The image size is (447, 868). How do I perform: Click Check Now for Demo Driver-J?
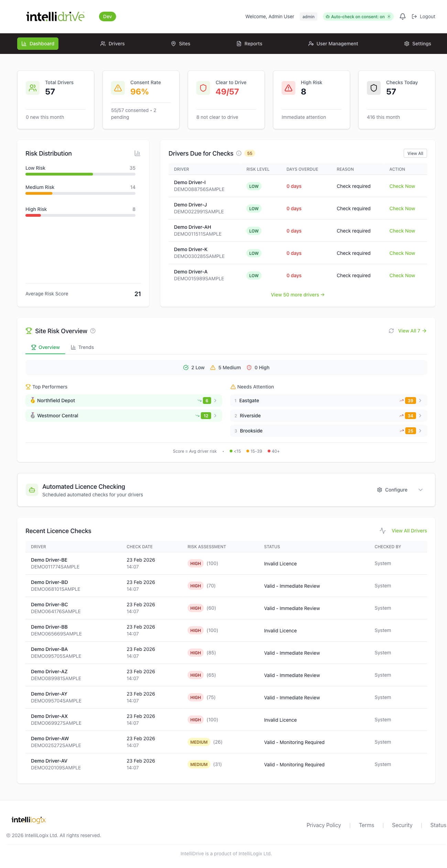coord(402,208)
